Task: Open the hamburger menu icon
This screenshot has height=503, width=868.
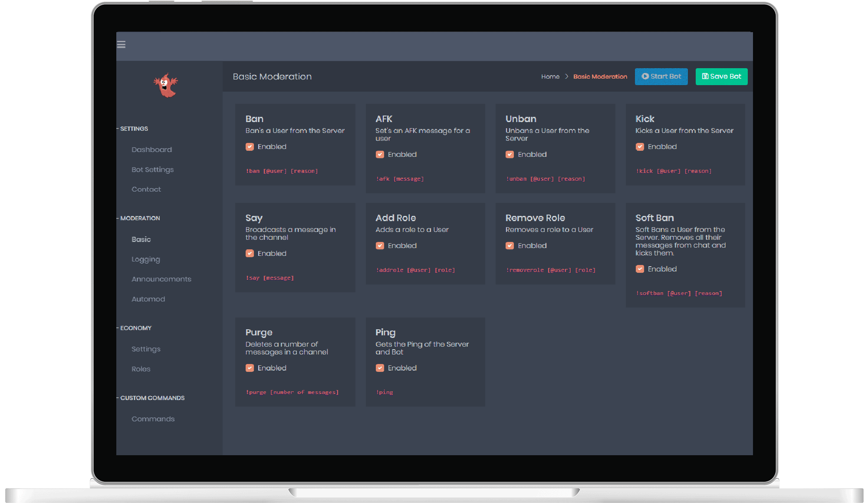Action: [x=121, y=44]
